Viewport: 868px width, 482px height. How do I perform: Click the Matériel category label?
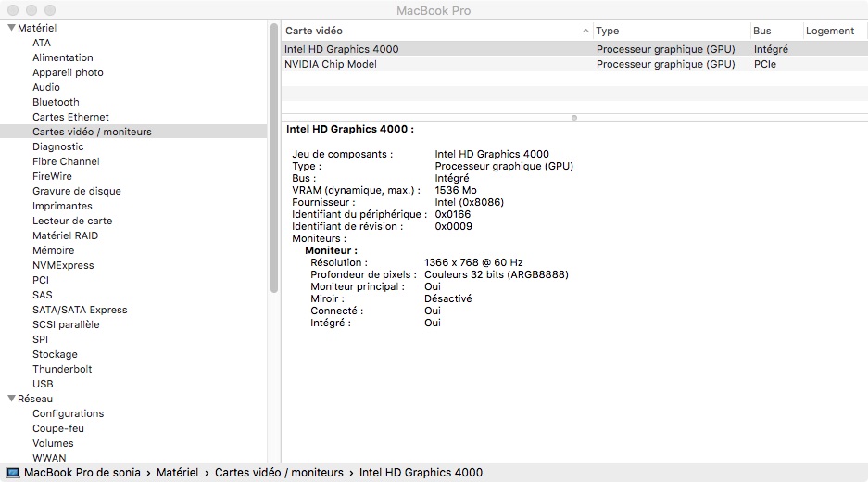click(x=37, y=28)
